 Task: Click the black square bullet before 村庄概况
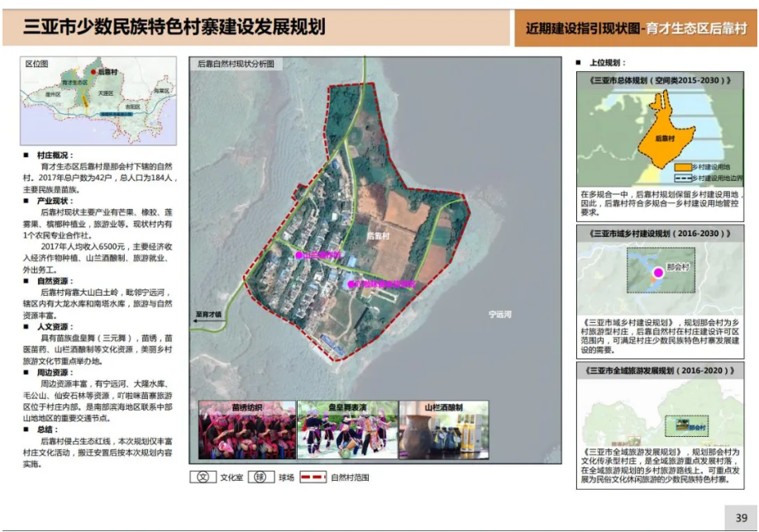[x=27, y=154]
